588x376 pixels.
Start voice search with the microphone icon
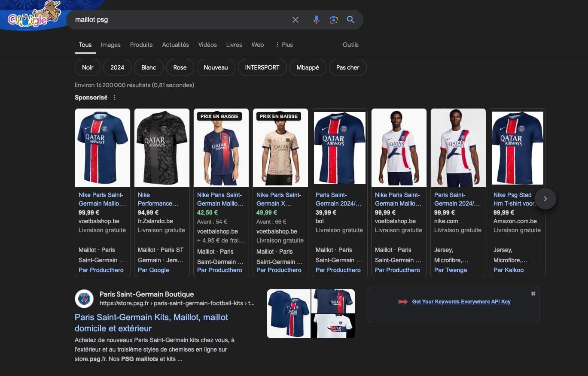(317, 20)
